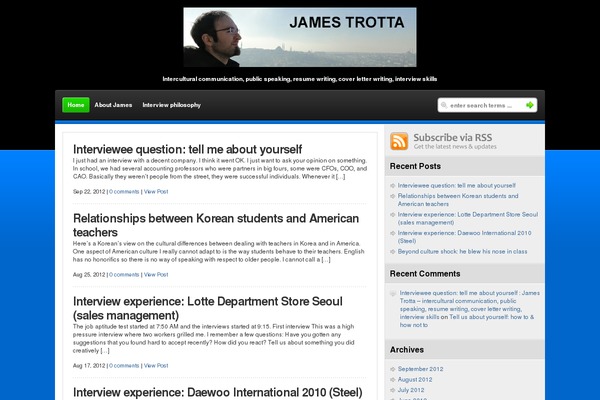Click excerpt text starting The job aptitude test
The width and height of the screenshot is (600, 400).
pyautogui.click(x=214, y=338)
